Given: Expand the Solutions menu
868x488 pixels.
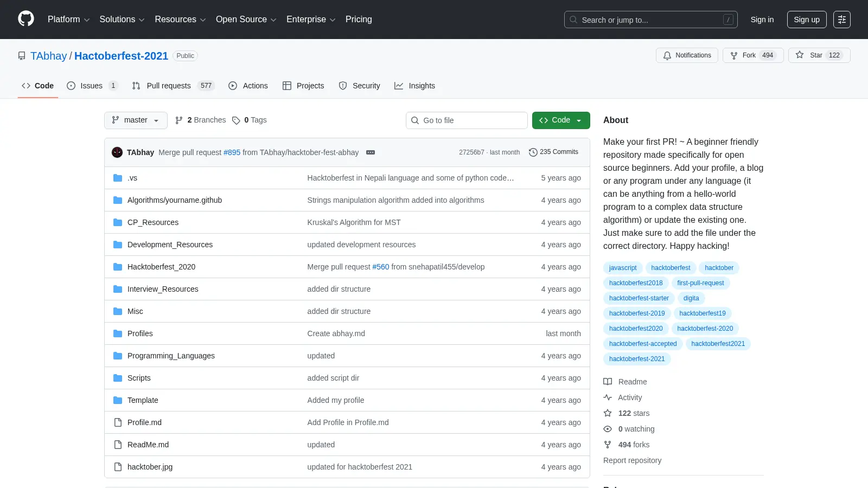Looking at the screenshot, I should click(122, 20).
